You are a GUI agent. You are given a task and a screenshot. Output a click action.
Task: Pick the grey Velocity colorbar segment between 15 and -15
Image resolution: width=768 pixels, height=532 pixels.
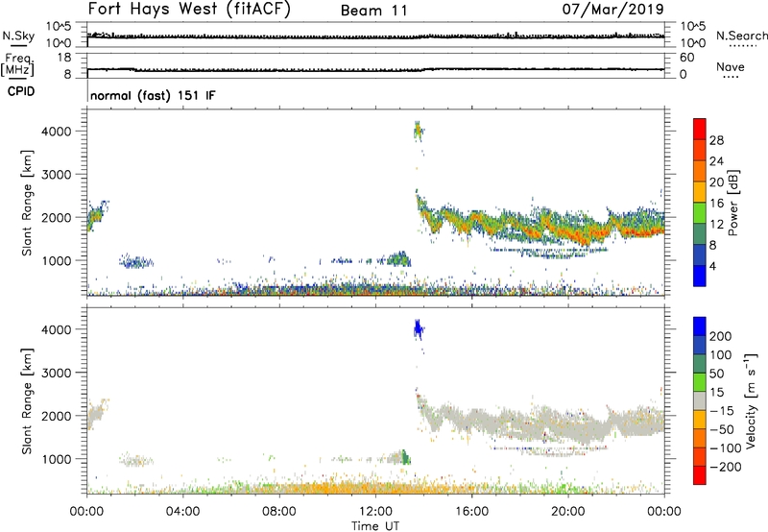pyautogui.click(x=700, y=400)
